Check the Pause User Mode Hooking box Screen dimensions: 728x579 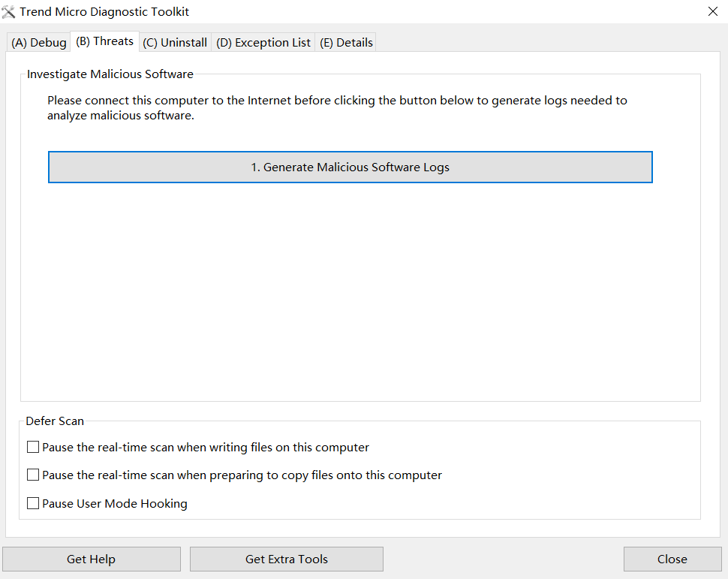33,503
